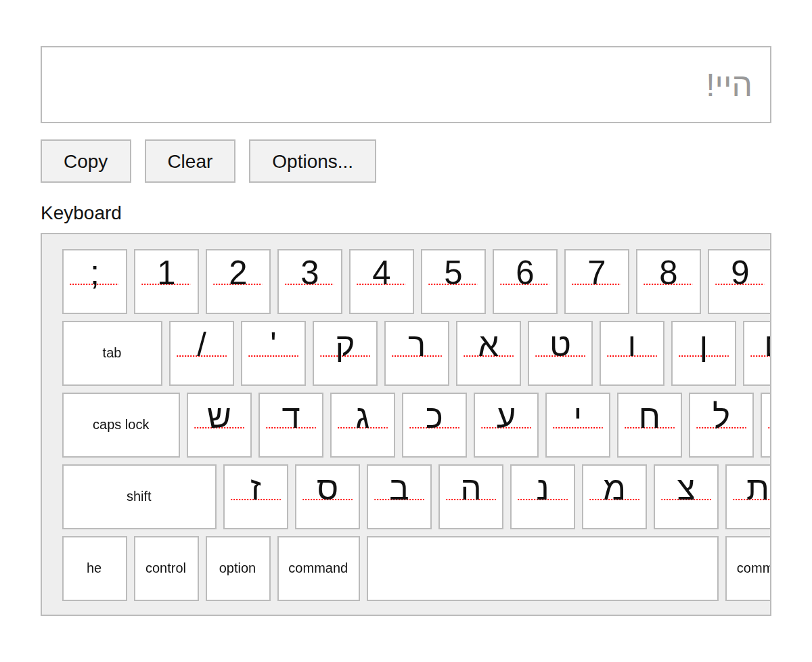Viewport: 812px width, 662px height.
Task: Tap the Hebrew letter ה key
Action: point(471,497)
